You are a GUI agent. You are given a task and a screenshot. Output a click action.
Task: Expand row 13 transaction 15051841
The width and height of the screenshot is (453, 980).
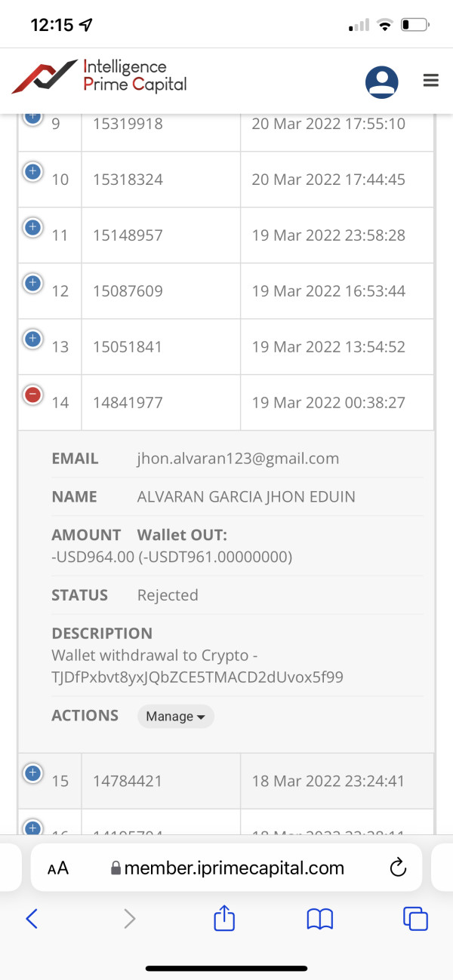pos(32,339)
